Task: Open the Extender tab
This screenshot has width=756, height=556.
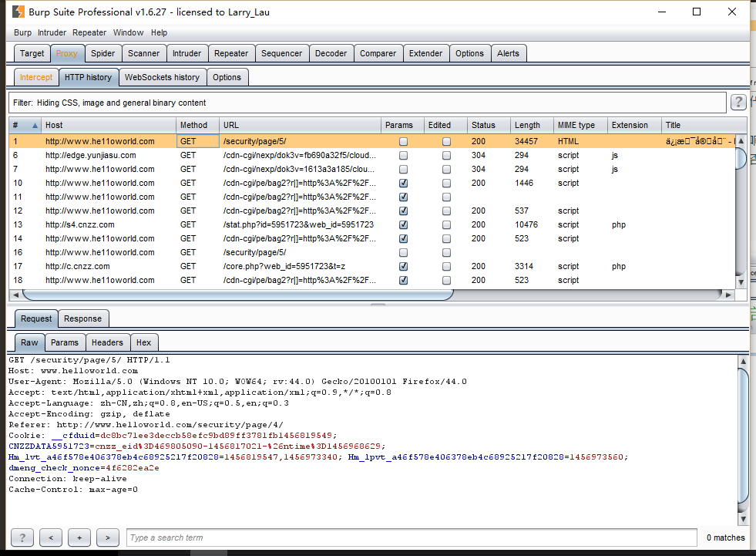Action: 425,53
